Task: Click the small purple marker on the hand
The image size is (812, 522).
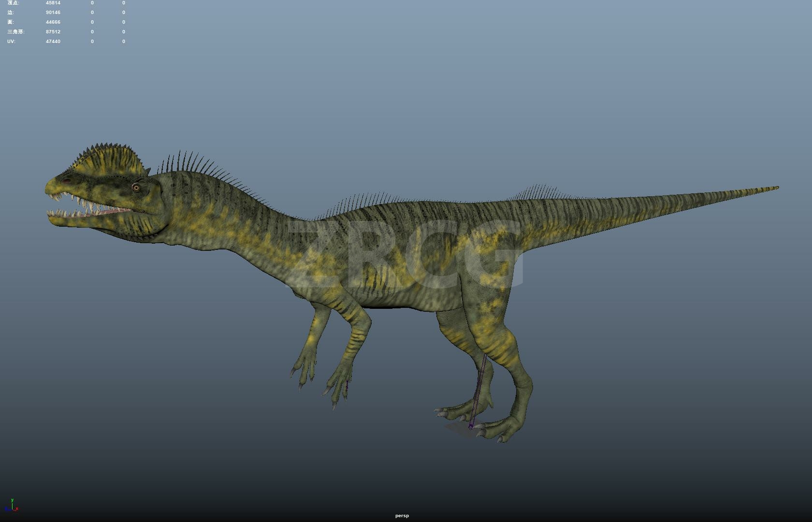Action: coord(347,385)
